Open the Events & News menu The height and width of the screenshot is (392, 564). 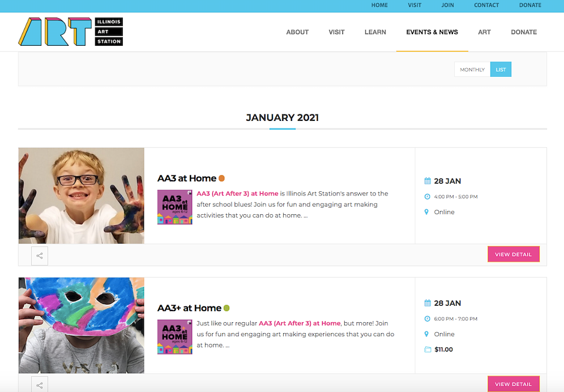click(x=432, y=32)
